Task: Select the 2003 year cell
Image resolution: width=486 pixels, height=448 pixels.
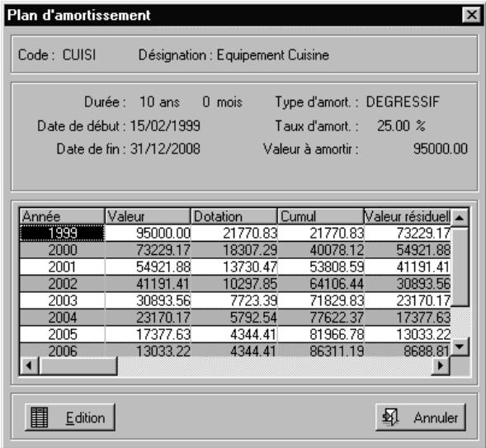Action: click(x=62, y=300)
